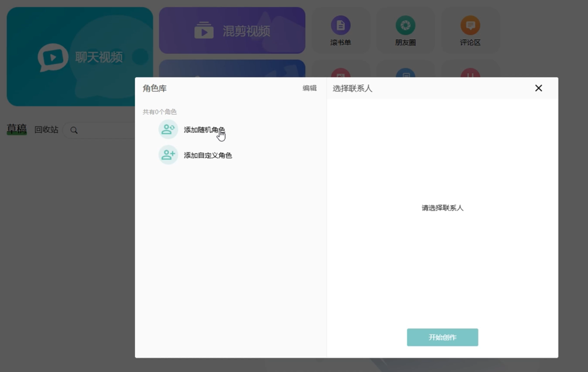
Task: Click the 共有0个角色 count text
Action: 160,111
